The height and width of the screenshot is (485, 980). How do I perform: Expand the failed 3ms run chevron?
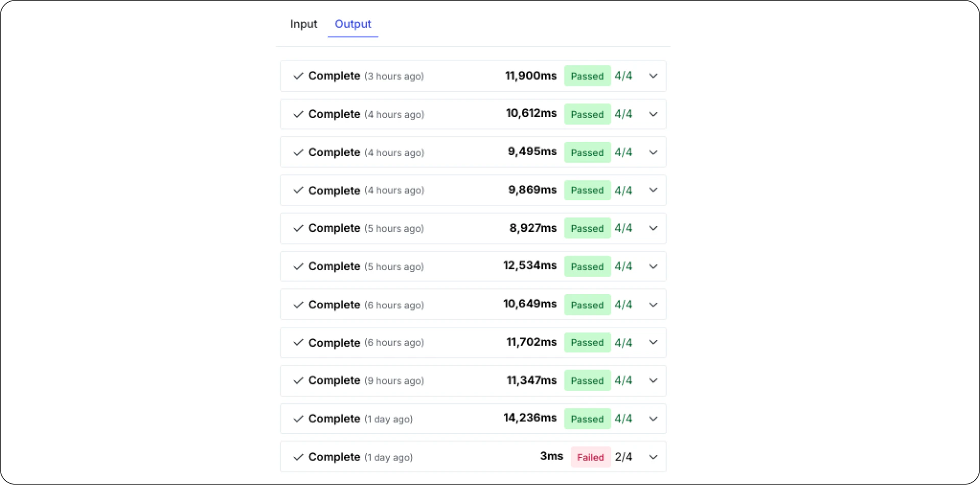tap(653, 457)
